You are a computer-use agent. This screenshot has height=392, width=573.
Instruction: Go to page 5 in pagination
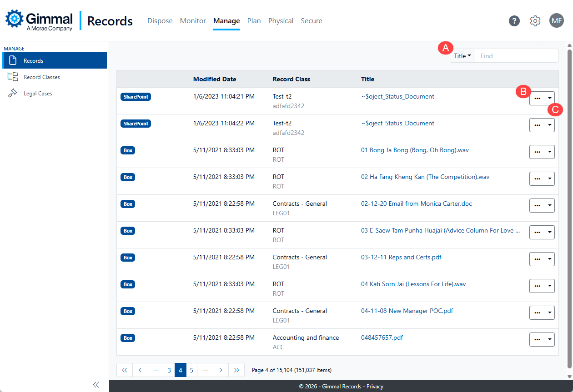pos(191,370)
